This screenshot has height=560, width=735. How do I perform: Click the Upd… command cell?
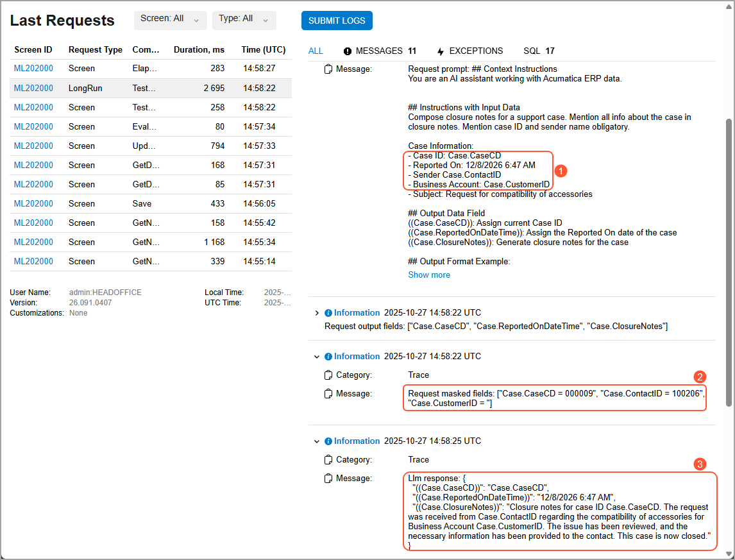[x=144, y=146]
